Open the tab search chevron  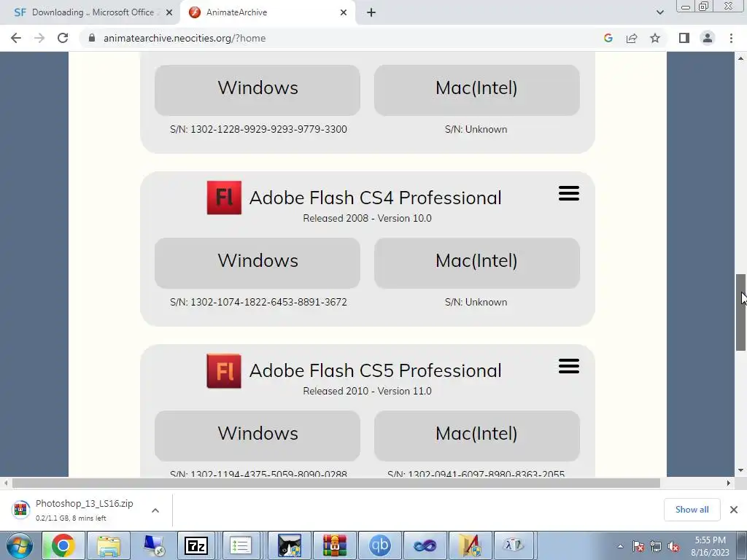pyautogui.click(x=659, y=13)
